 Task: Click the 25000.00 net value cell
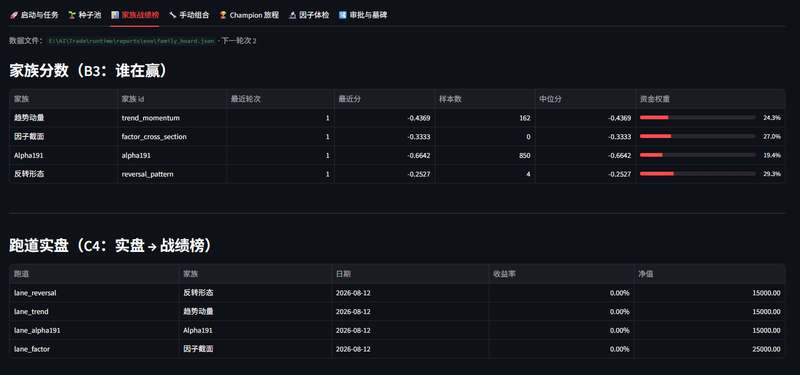click(709, 349)
